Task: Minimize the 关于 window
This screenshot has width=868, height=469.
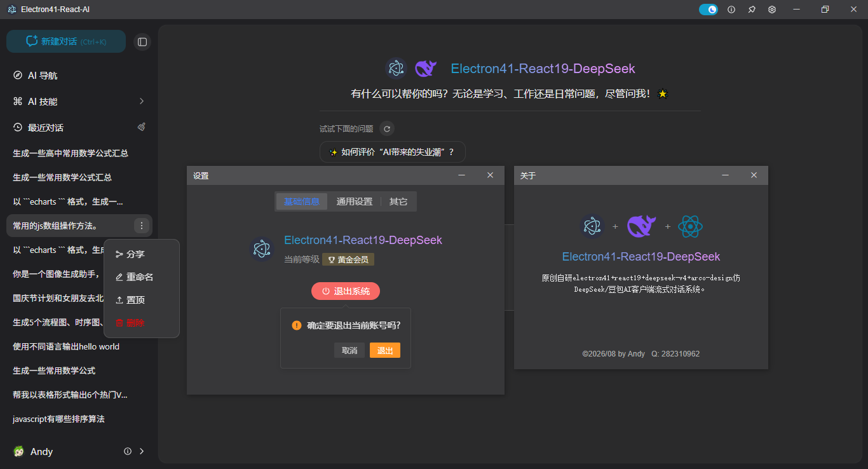Action: pos(726,175)
